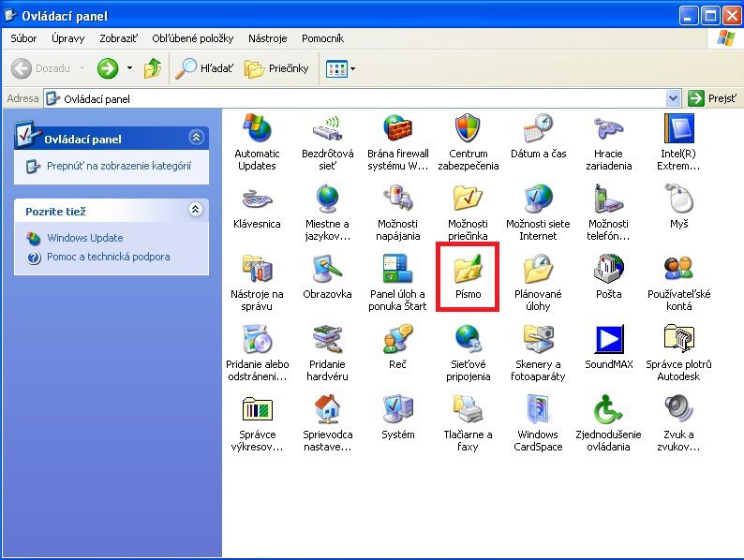Expand the Adresa address bar dropdown

[673, 98]
